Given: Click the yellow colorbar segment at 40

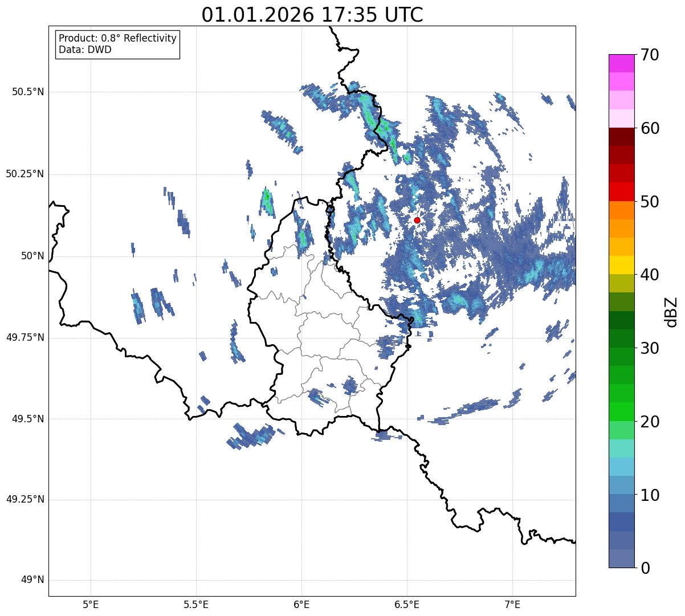Looking at the screenshot, I should [622, 266].
